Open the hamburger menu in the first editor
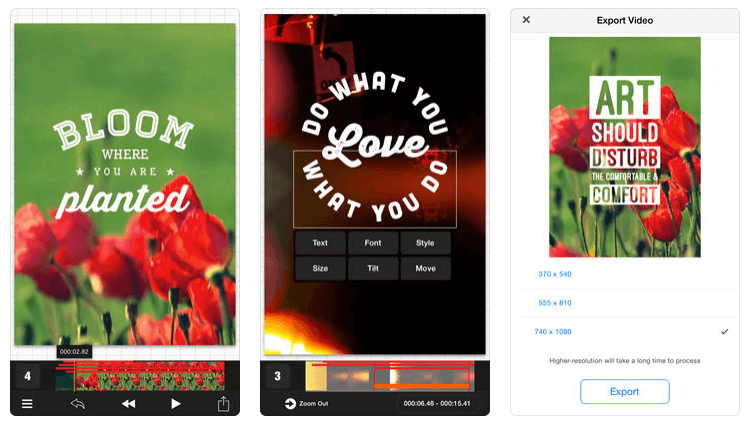Image resolution: width=754 pixels, height=428 pixels. coord(27,403)
